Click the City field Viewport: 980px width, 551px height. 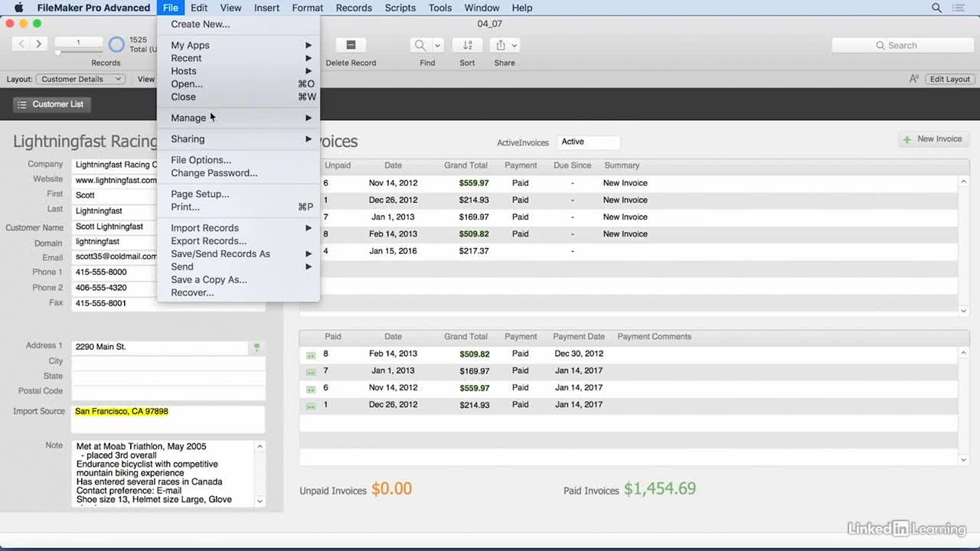point(168,362)
